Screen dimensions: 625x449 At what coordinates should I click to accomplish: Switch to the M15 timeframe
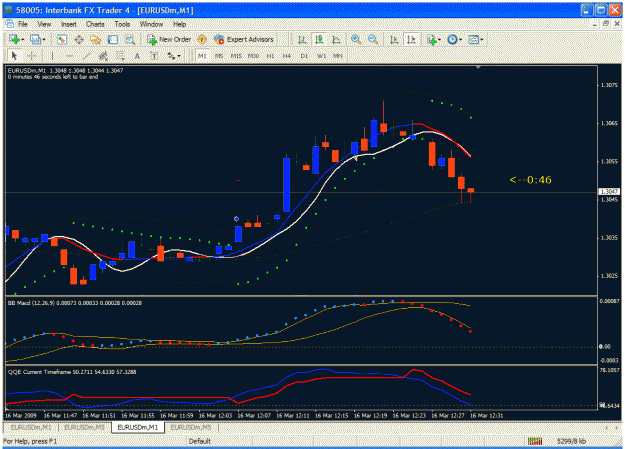236,56
